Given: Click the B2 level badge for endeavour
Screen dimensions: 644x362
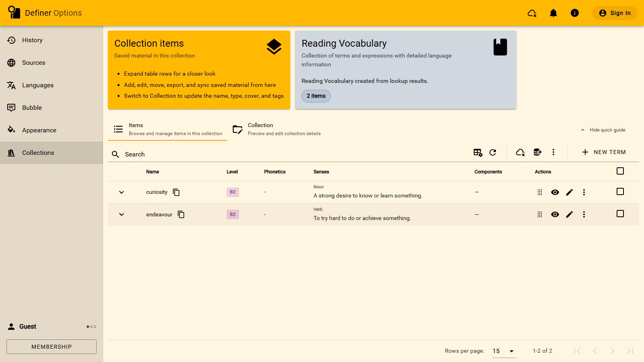Looking at the screenshot, I should coord(233,214).
